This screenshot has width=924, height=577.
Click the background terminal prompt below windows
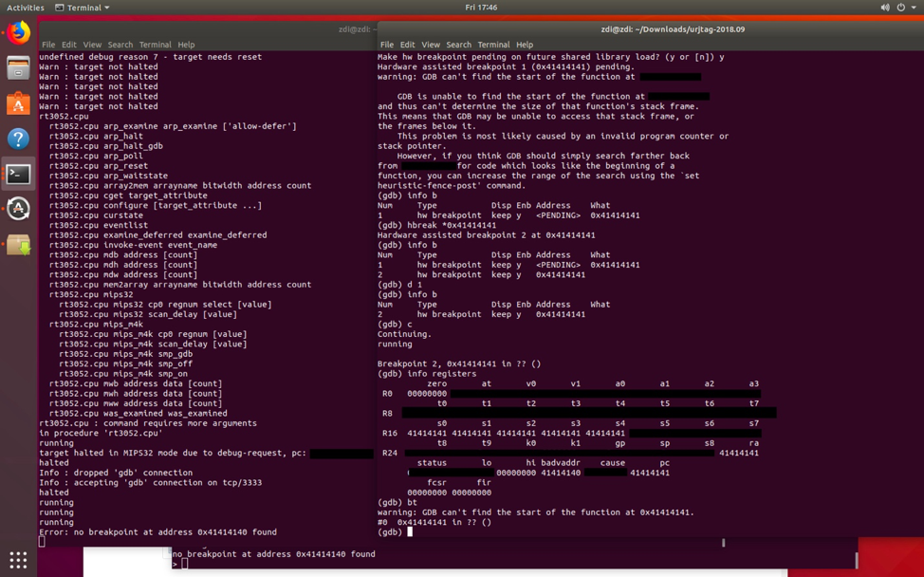179,564
